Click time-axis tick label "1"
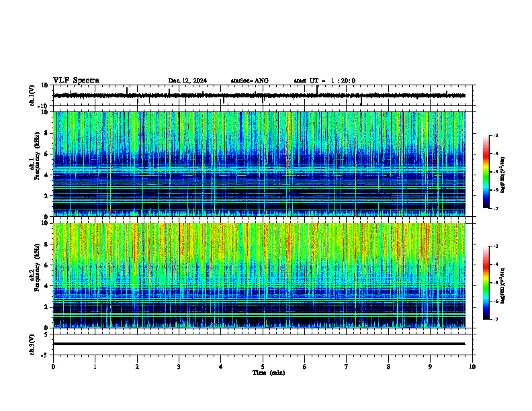This screenshot has width=532, height=411. [x=95, y=367]
